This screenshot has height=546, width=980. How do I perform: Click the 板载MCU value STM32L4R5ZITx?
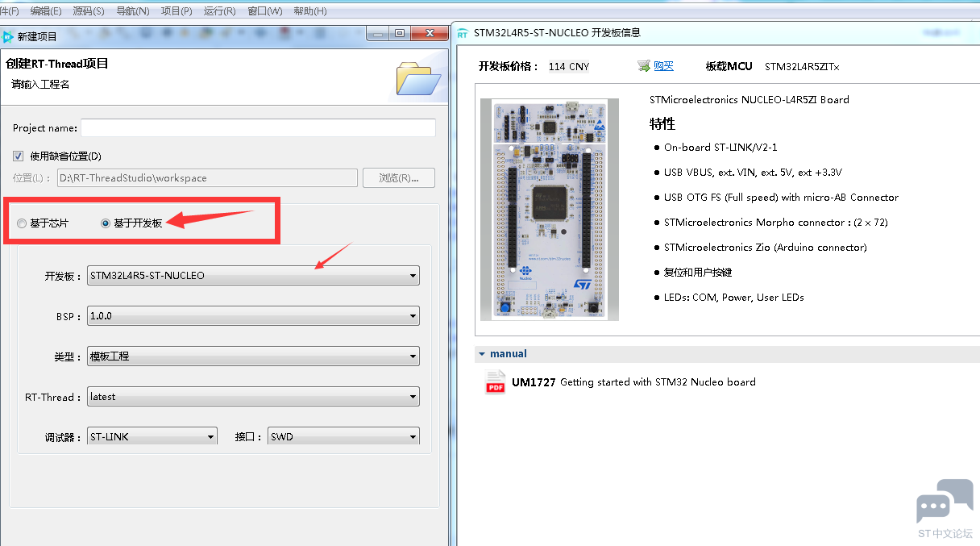tap(802, 67)
